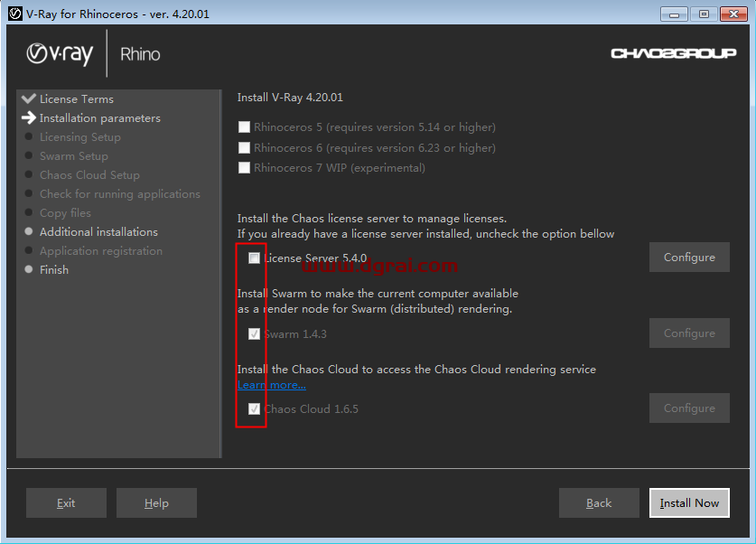Viewport: 756px width, 544px height.
Task: Toggle the License Server 5.4.0 checkbox
Action: 255,258
